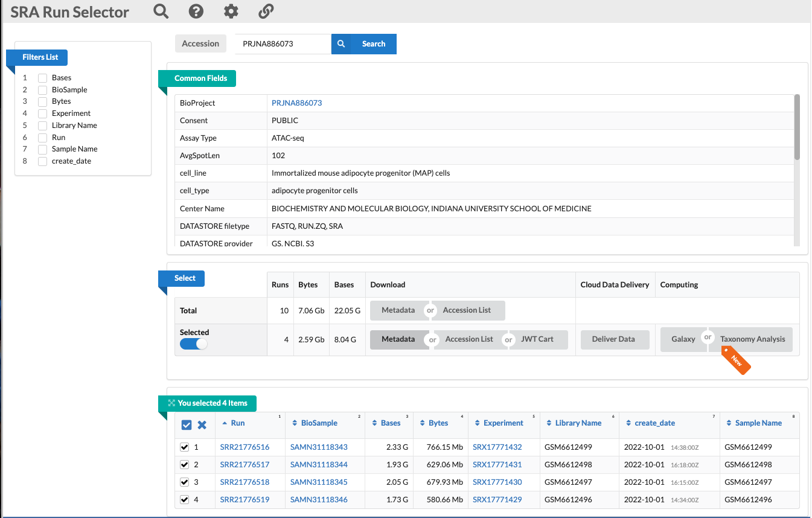Sort table by create_date column

pos(650,423)
